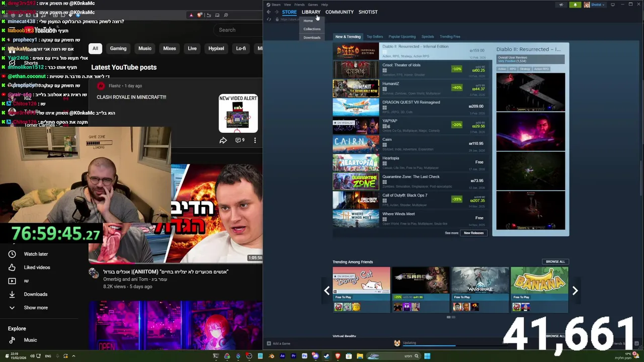644x362 pixels.
Task: Click the YouTube Search field
Action: [239, 30]
